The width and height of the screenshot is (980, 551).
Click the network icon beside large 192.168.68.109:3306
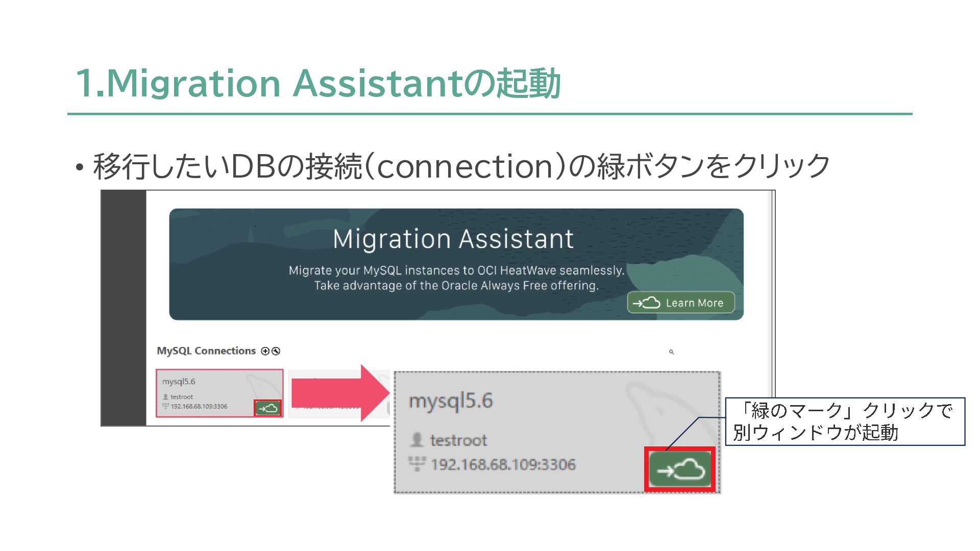[x=417, y=464]
